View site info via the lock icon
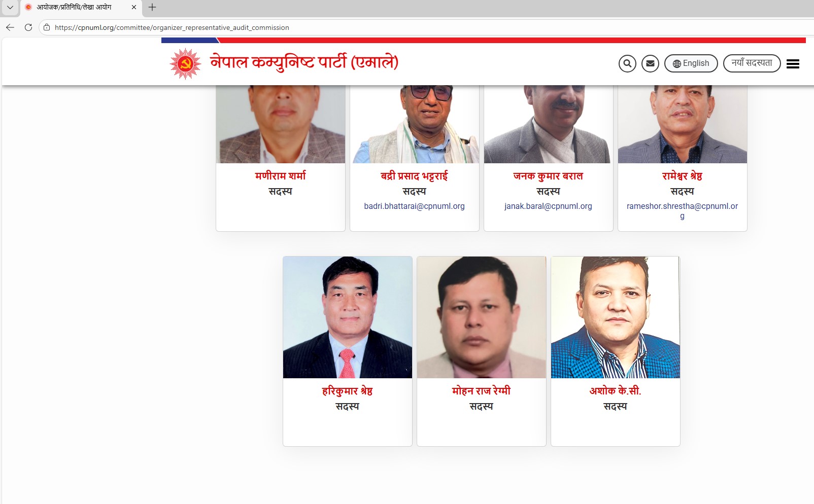814x504 pixels. [47, 27]
